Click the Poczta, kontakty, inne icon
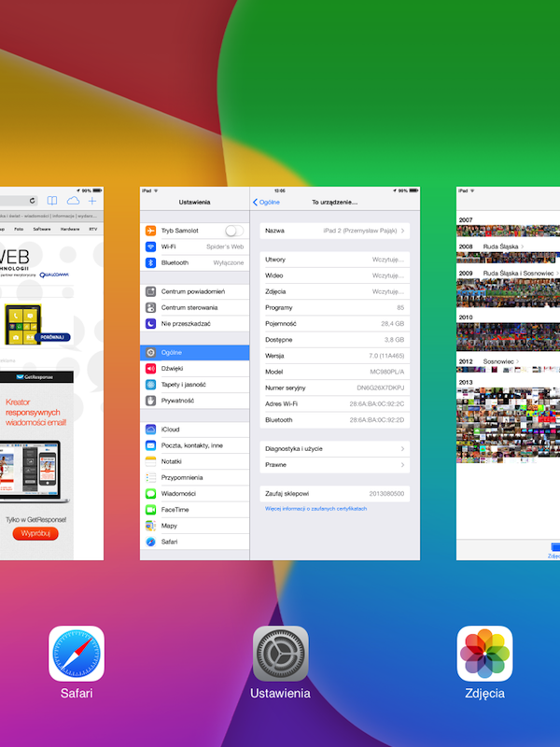Image resolution: width=560 pixels, height=747 pixels. pyautogui.click(x=150, y=445)
